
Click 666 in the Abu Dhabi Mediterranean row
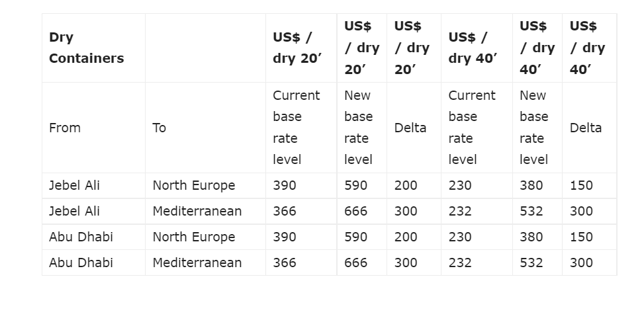tap(356, 263)
